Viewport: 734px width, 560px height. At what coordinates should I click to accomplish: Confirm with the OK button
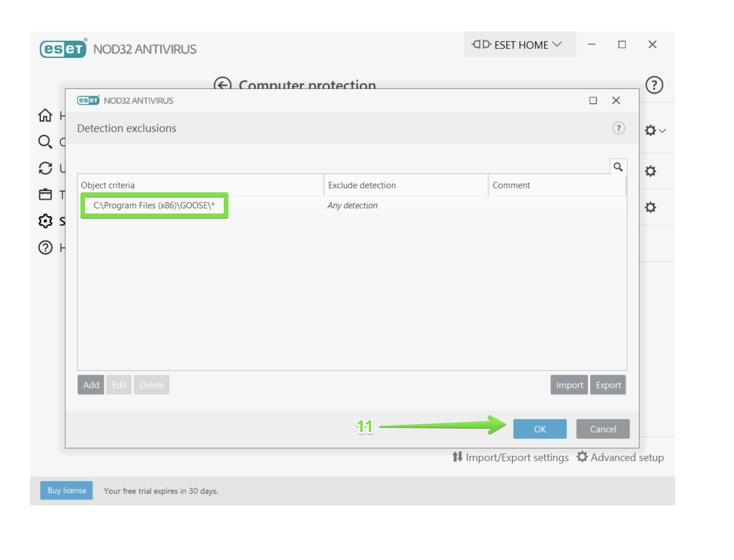[x=540, y=429]
